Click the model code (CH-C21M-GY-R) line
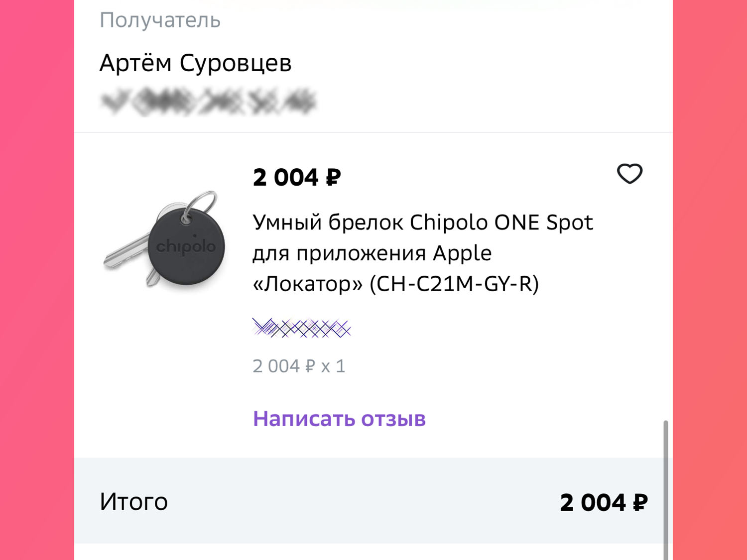Image resolution: width=747 pixels, height=560 pixels. (x=454, y=284)
